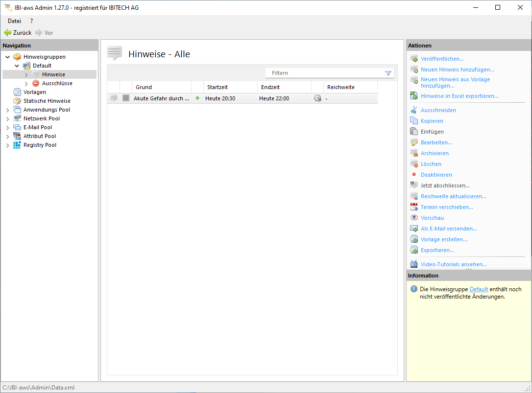Expand the Ausschlüsse tree node

point(26,84)
